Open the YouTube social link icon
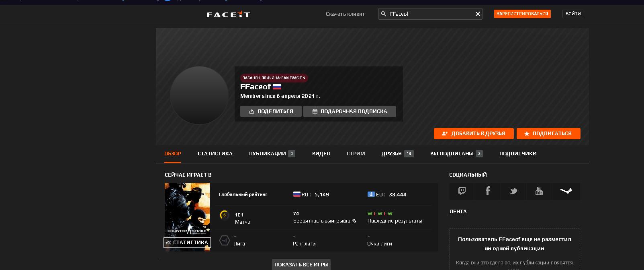644x270 pixels. click(539, 191)
